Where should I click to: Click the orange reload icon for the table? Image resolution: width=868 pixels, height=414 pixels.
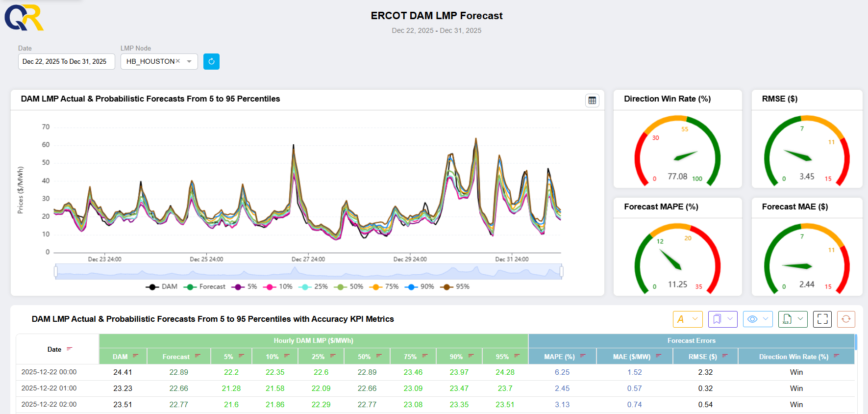coord(846,319)
